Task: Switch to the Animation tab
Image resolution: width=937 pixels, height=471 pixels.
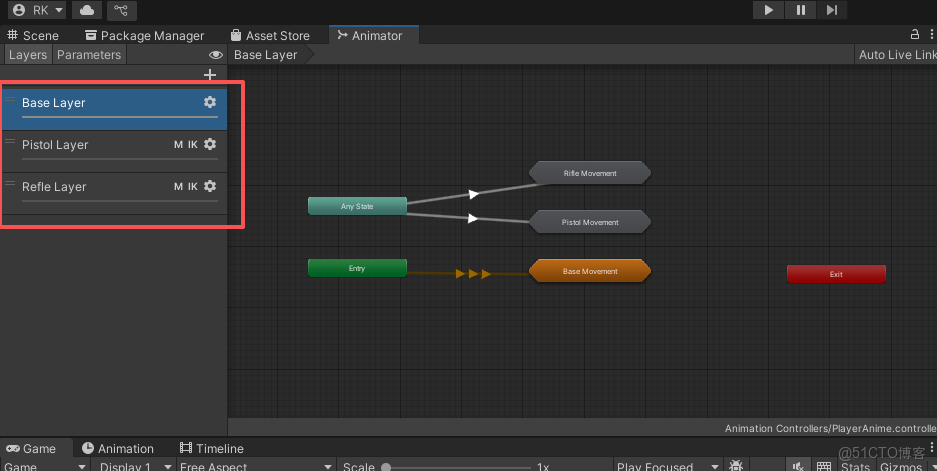Action: (118, 448)
